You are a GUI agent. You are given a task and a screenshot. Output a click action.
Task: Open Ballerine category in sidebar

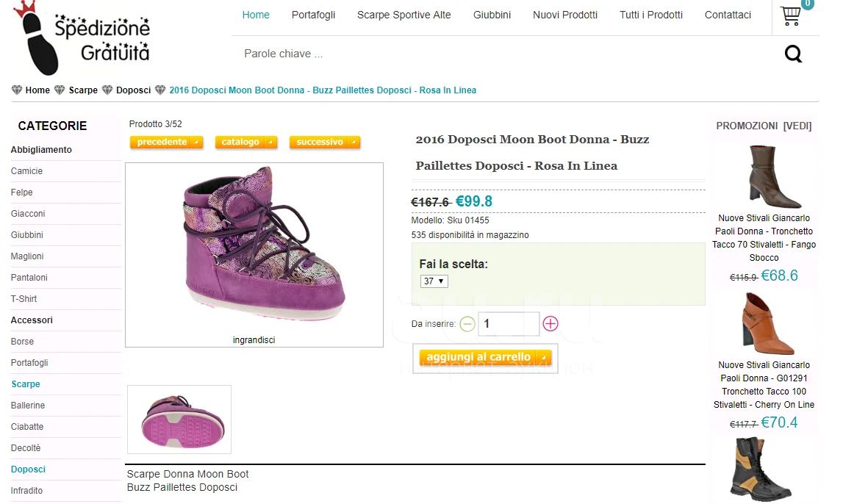point(28,406)
